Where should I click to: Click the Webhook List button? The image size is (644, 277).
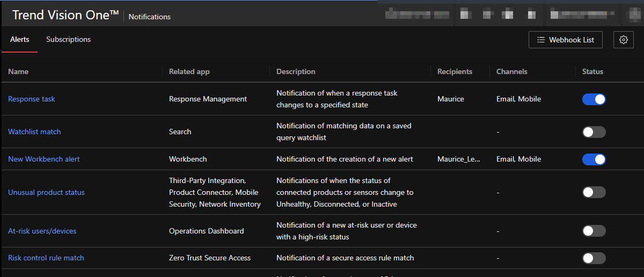(565, 40)
